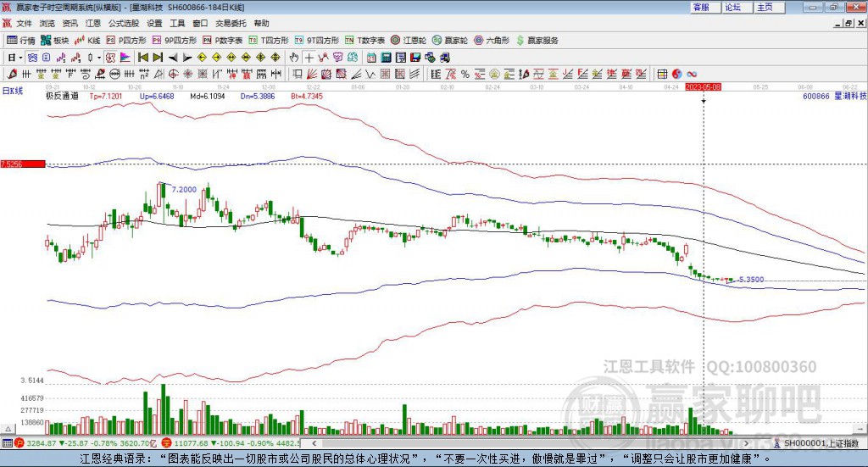Select the red fan lines drawing tool
This screenshot has height=467, width=868.
point(312,74)
